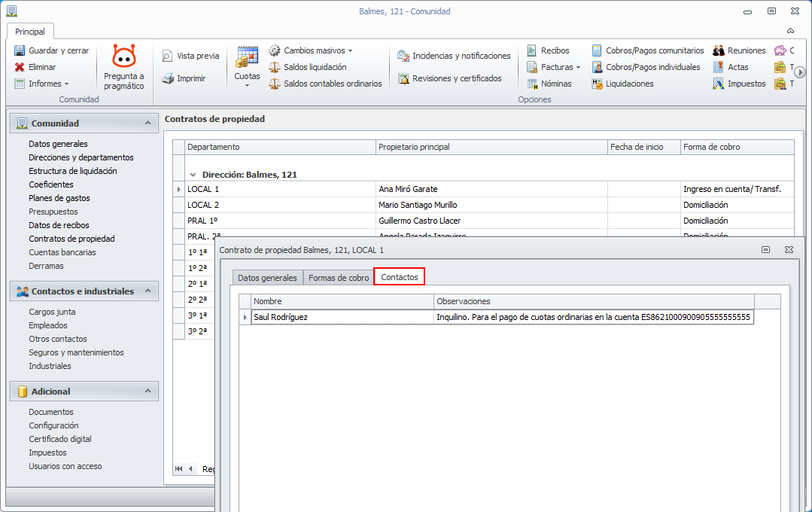Screen dimensions: 812x512
Task: Click the Saldos liquidación scales icon
Action: click(x=275, y=67)
